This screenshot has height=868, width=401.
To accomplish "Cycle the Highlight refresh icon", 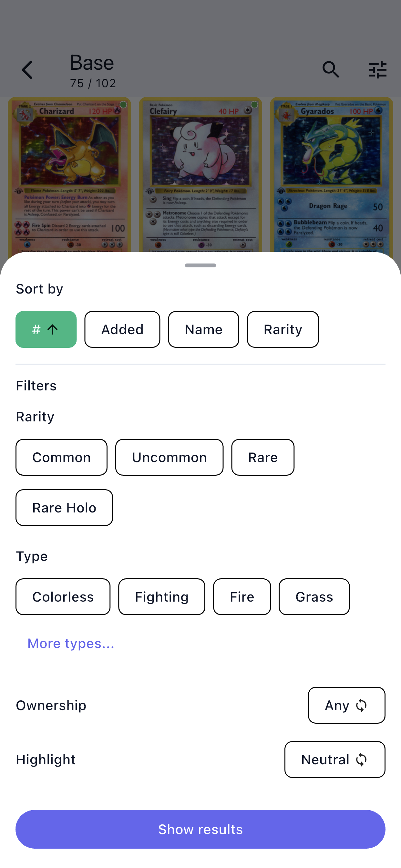I will click(361, 760).
